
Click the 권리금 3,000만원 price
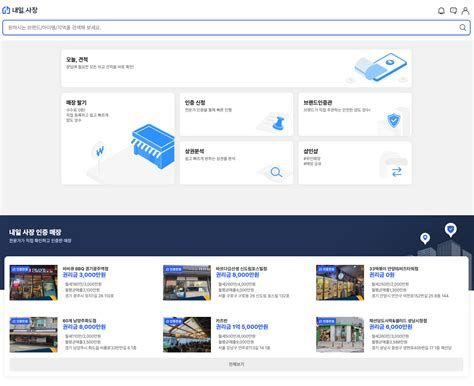84,275
